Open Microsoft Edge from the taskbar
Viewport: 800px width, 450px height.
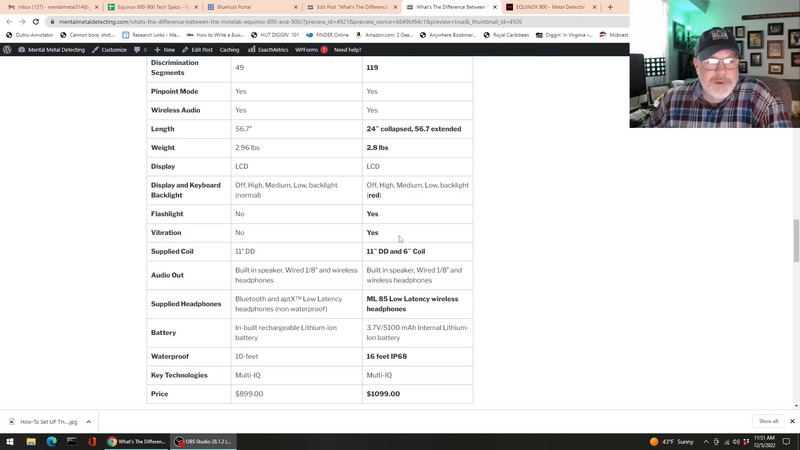click(51, 441)
